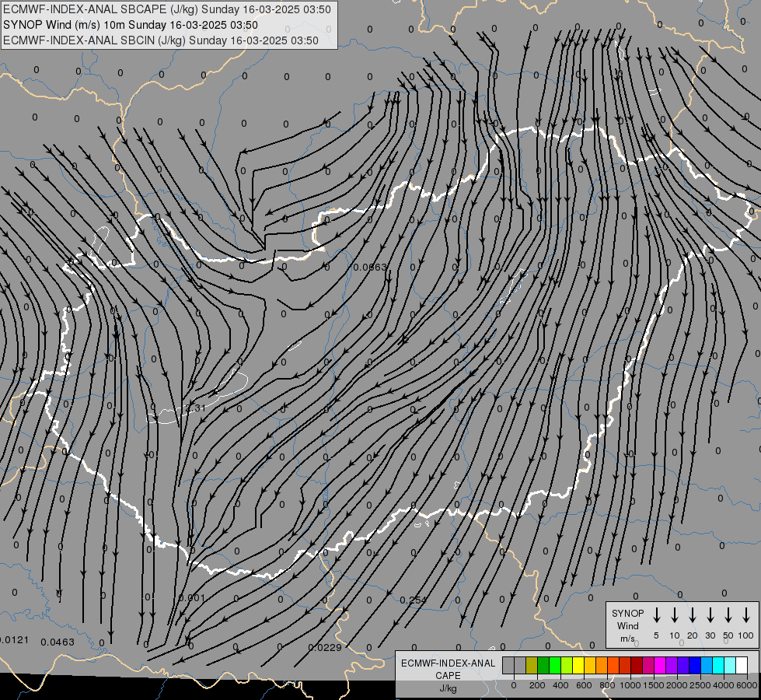Click the 0.001 value on the map
The image size is (761, 700).
pos(192,598)
